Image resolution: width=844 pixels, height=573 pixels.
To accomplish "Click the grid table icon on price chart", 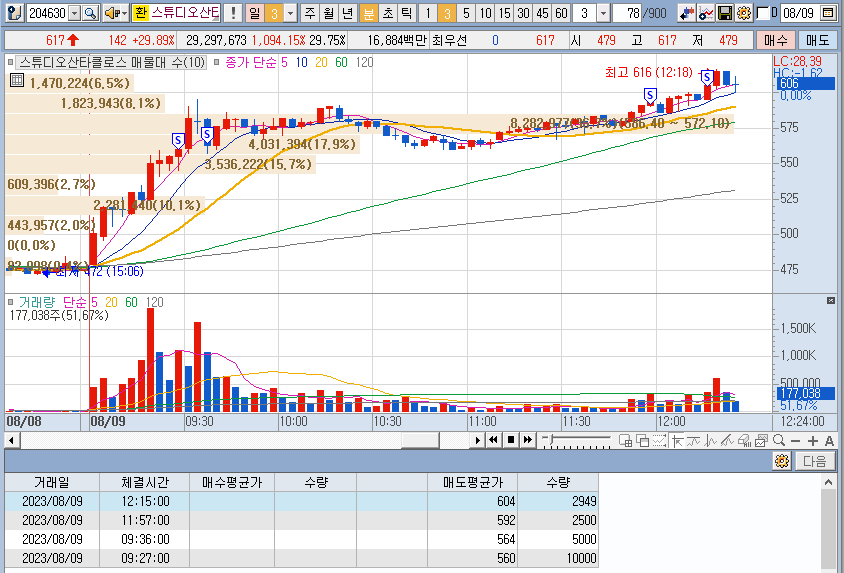I will tap(17, 81).
